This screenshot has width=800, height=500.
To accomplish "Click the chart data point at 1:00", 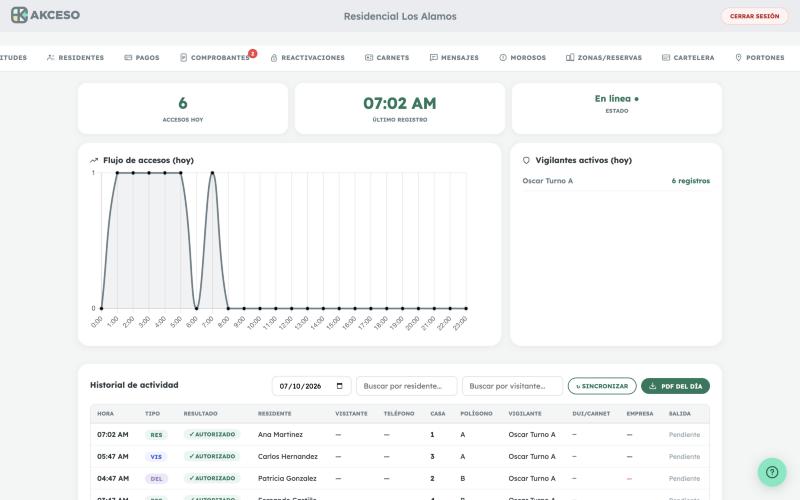I will pos(117,173).
